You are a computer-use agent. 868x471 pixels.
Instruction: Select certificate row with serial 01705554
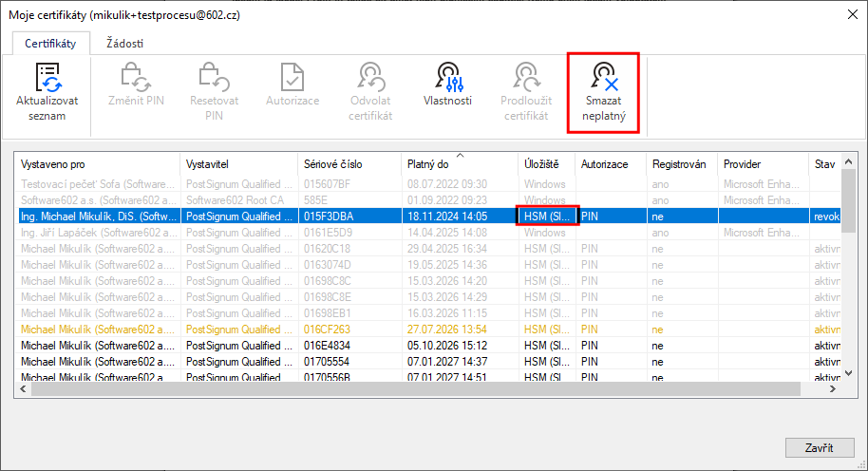click(427, 362)
